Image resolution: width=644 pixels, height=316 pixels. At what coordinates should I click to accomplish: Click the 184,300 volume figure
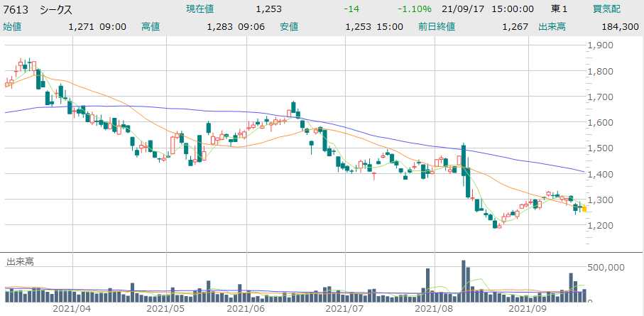[x=621, y=26]
